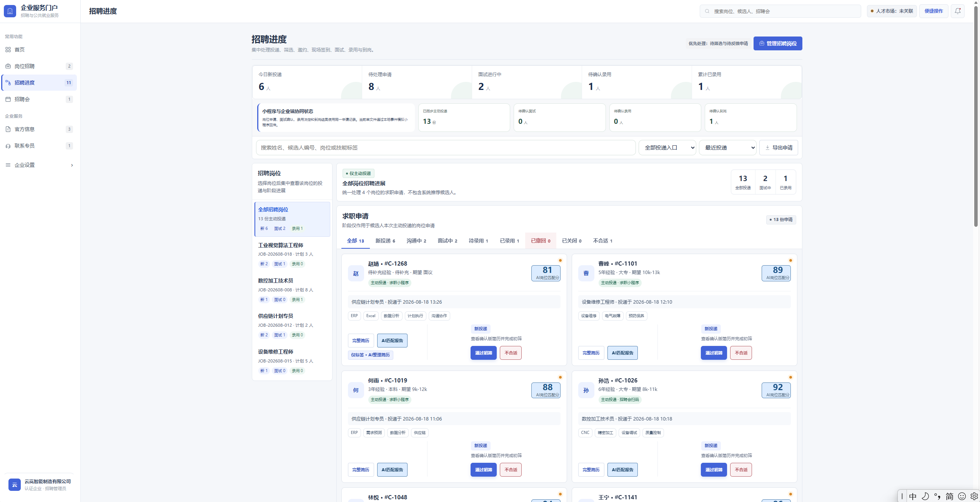Click the IME settings gear icon
This screenshot has width=980, height=502.
click(974, 496)
